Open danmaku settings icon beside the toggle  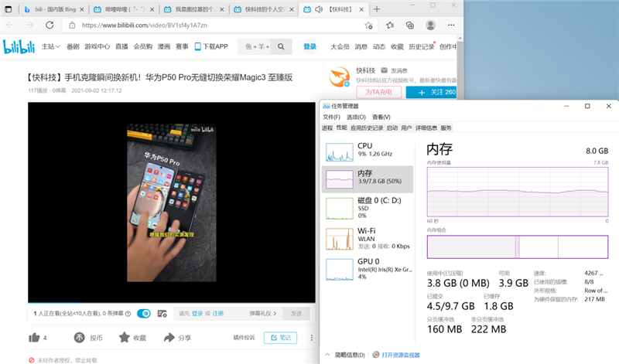click(x=162, y=314)
